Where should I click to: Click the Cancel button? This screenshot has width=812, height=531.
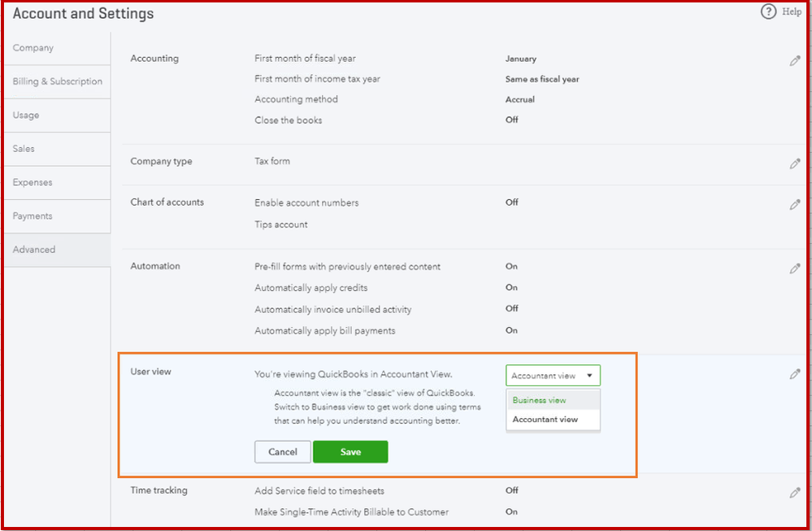coord(283,452)
